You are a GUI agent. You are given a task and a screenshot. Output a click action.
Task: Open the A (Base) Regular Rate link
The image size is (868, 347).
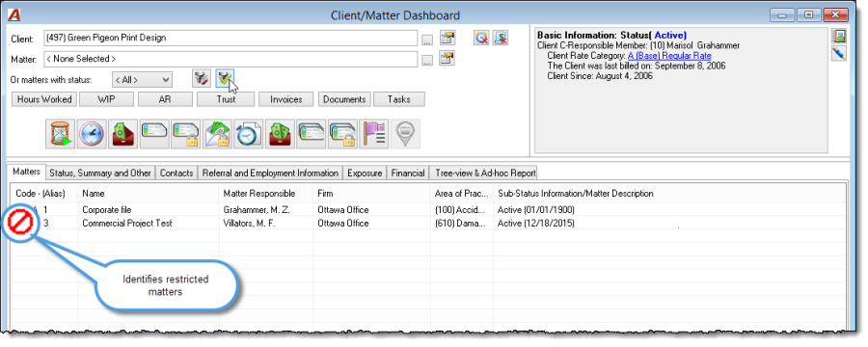[669, 56]
